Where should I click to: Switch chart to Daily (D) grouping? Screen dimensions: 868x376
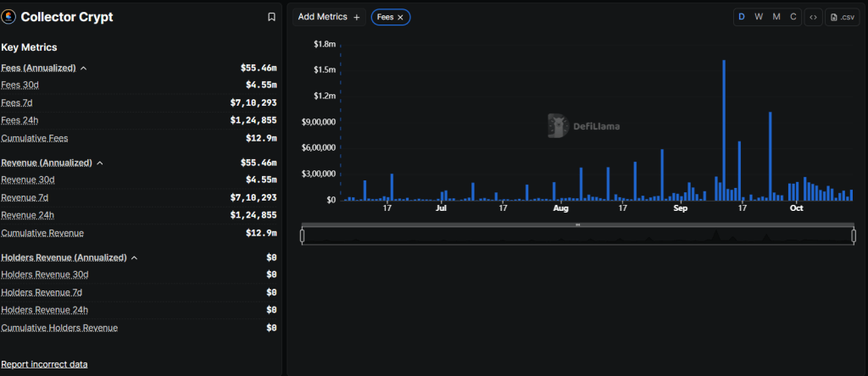742,17
